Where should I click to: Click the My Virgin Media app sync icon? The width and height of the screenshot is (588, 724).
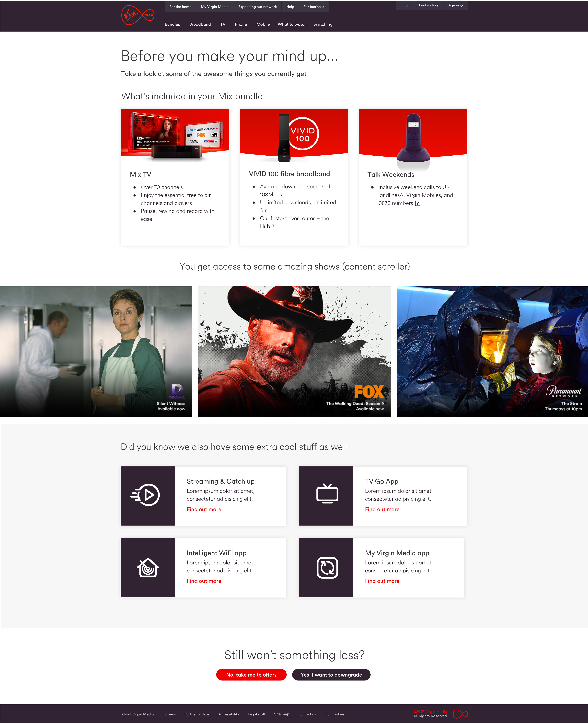coord(327,568)
